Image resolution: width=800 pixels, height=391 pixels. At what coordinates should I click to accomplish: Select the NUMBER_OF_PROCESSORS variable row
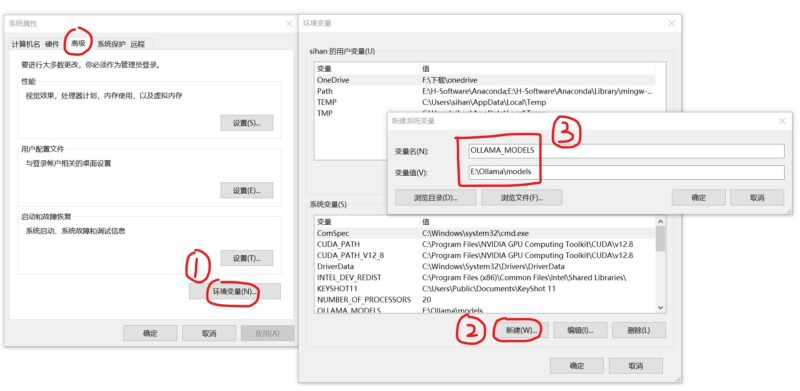(x=485, y=300)
